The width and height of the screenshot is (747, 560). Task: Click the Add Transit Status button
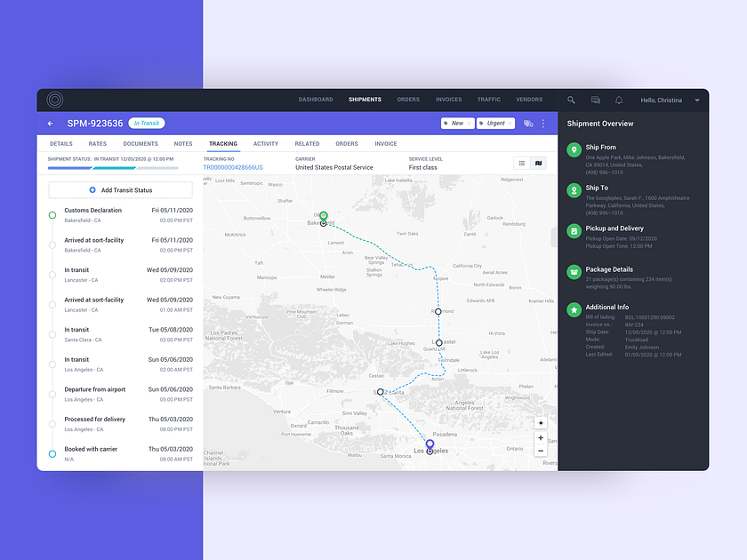click(121, 189)
